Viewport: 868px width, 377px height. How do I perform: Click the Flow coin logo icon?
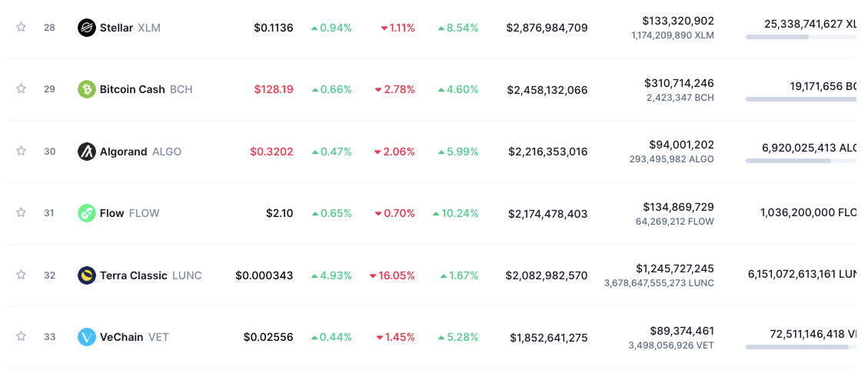point(87,213)
